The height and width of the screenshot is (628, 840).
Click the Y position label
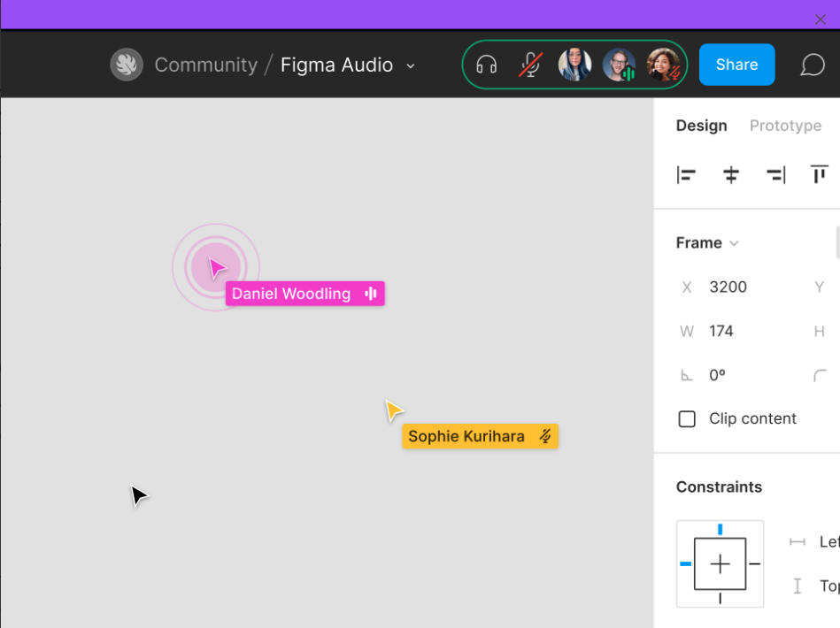point(819,287)
